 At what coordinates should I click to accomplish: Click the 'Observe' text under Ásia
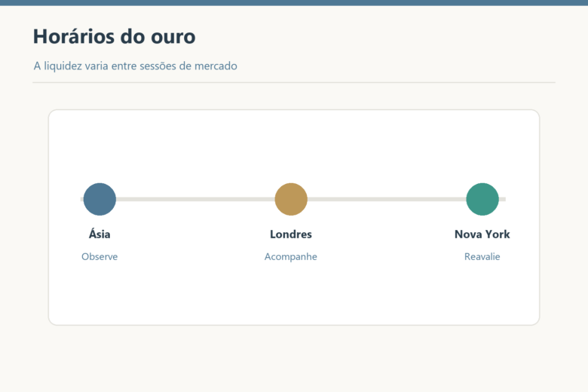[100, 256]
